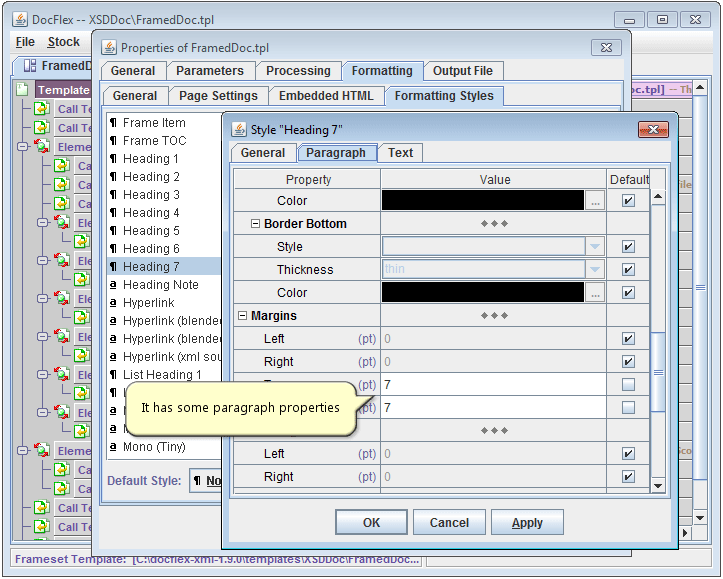Open the Embedded HTML tab
Viewport: 723px width, 579px height.
pyautogui.click(x=326, y=96)
